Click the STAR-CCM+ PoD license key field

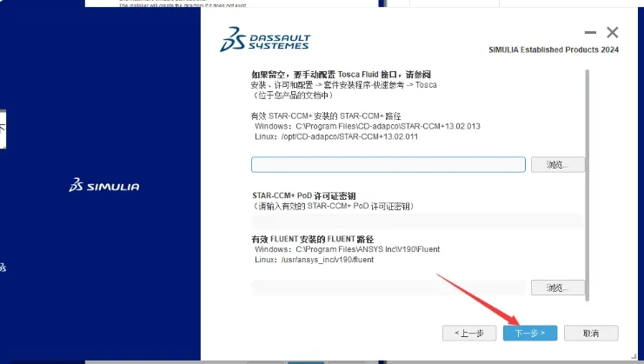pyautogui.click(x=417, y=222)
